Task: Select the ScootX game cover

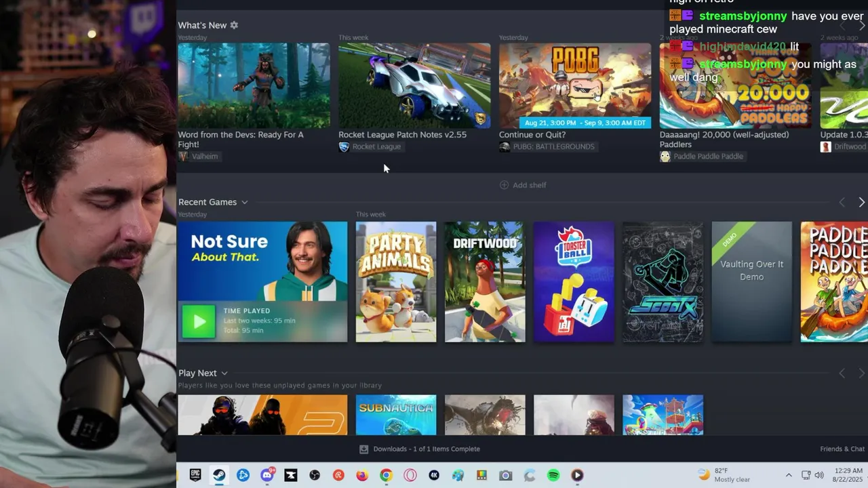Action: click(x=663, y=282)
